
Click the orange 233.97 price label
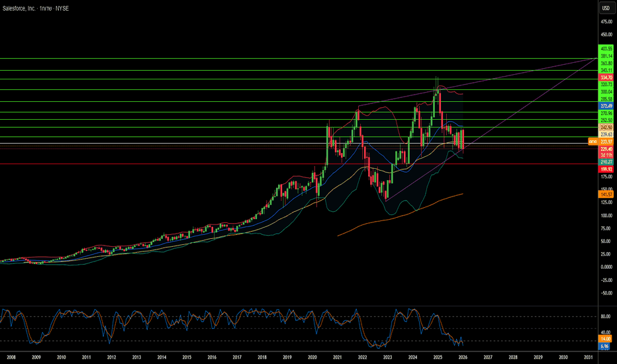coord(606,142)
